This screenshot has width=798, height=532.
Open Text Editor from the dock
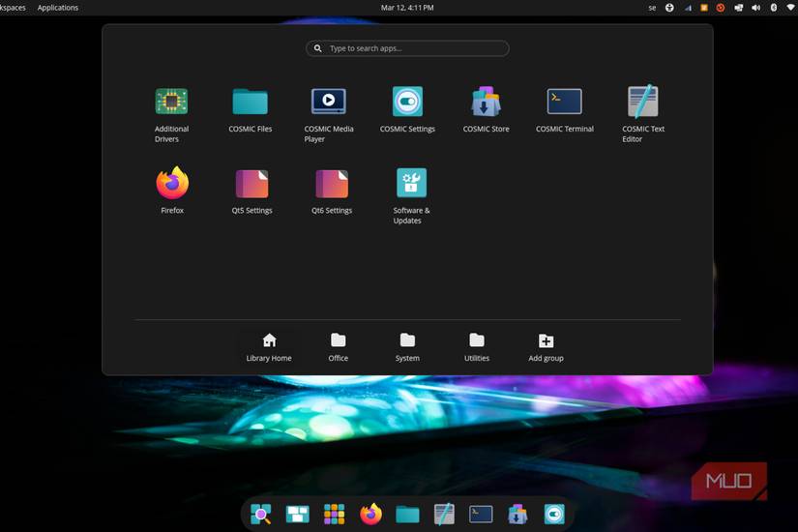tap(444, 515)
